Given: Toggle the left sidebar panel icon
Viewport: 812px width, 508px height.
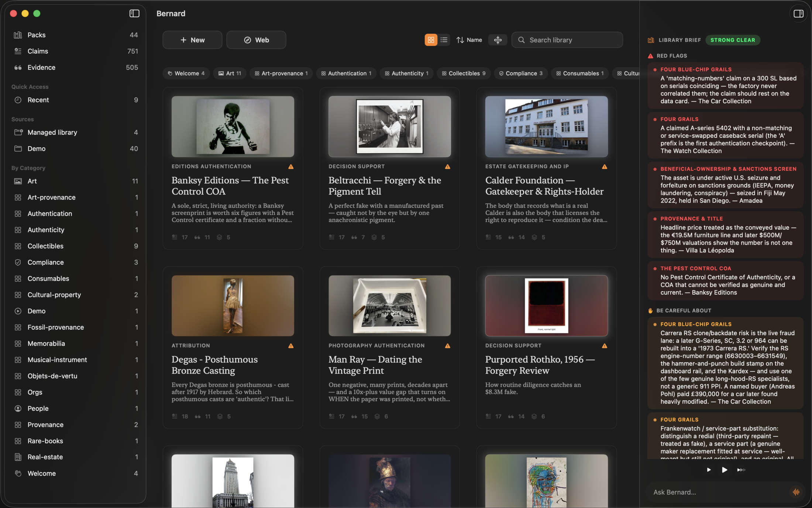Looking at the screenshot, I should coord(134,14).
